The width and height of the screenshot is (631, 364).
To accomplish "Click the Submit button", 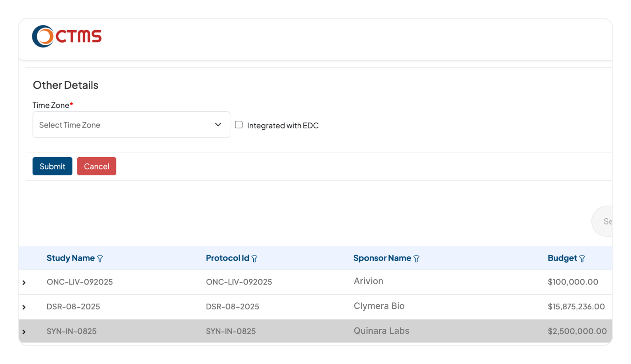I will click(x=52, y=166).
